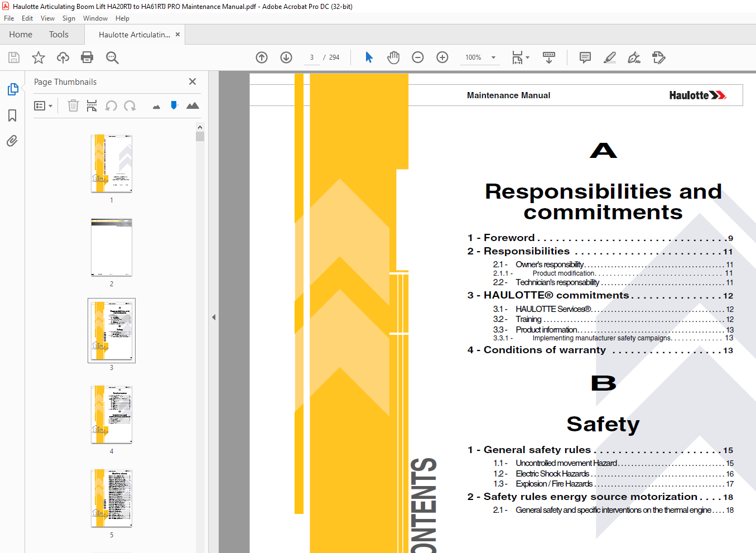Click the 100% zoom value field
The height and width of the screenshot is (553, 756).
coord(474,57)
